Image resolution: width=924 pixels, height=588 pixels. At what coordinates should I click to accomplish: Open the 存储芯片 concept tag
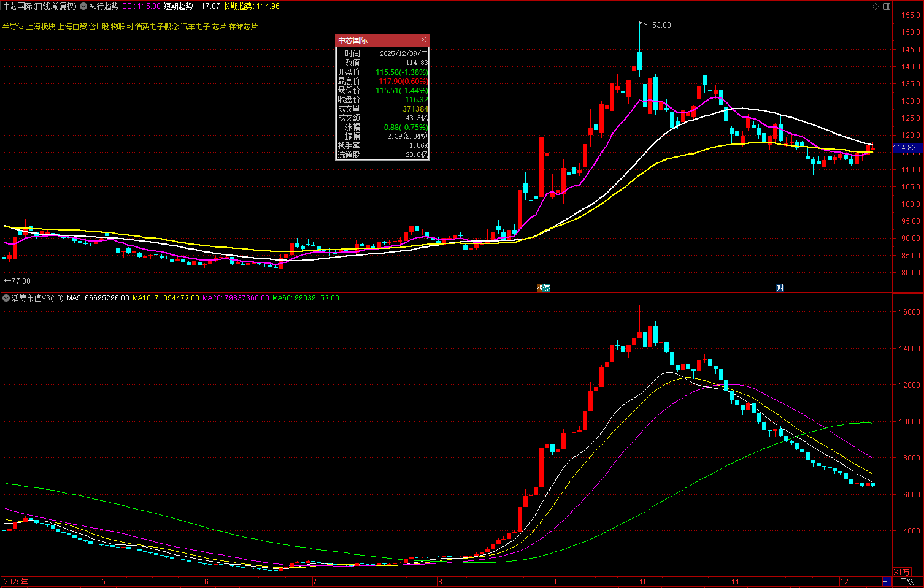click(243, 26)
